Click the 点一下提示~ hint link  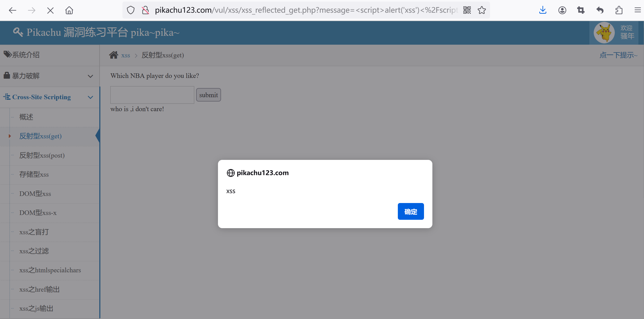(618, 55)
